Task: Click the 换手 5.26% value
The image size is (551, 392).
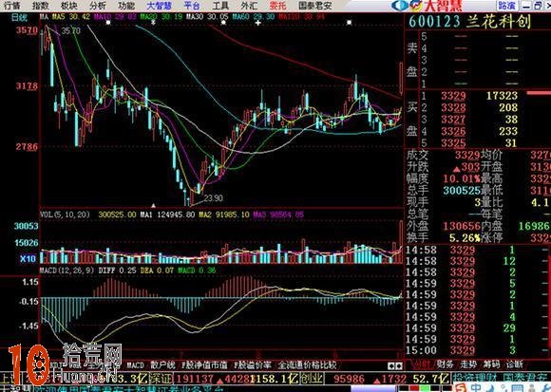Action: click(465, 238)
